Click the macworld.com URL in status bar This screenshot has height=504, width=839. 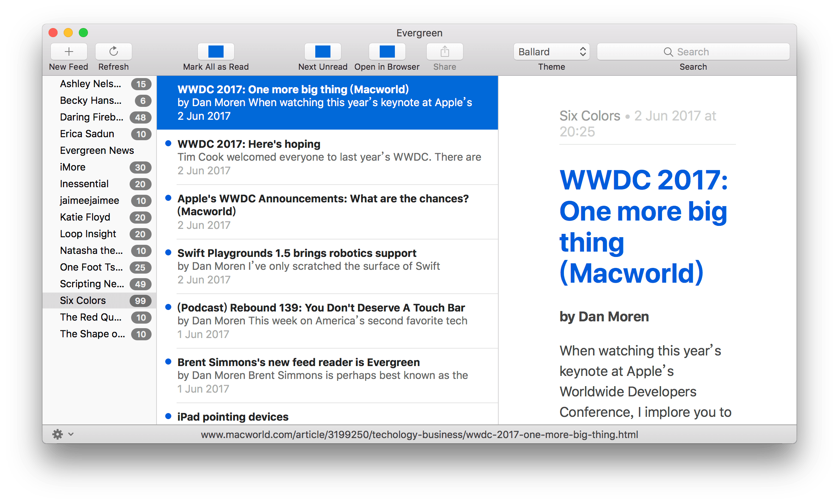419,435
